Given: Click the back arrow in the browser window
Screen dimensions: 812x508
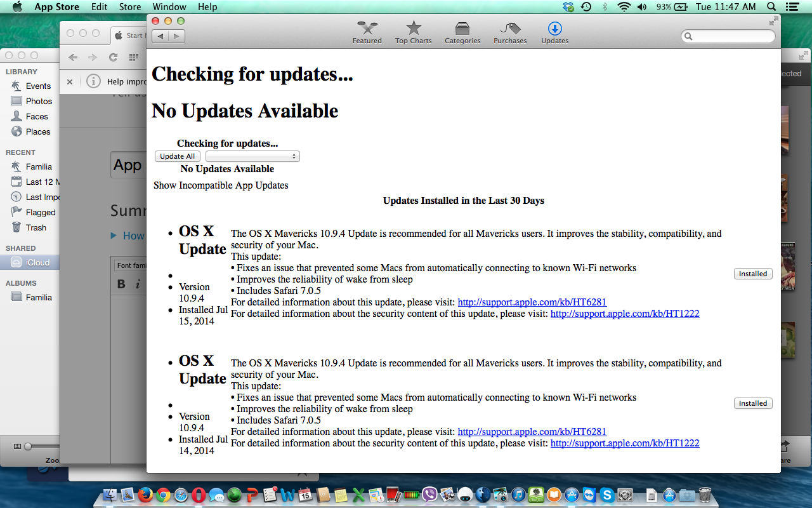Looking at the screenshot, I should pyautogui.click(x=74, y=57).
